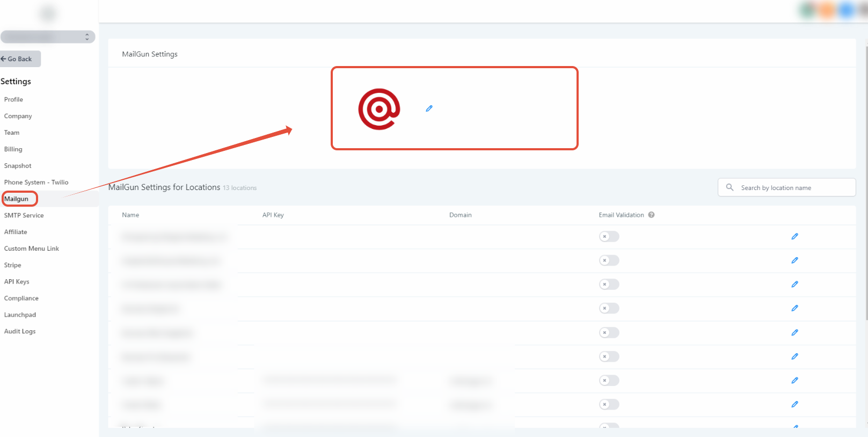This screenshot has height=437, width=868.
Task: Click the Email Validation column header
Action: tap(621, 215)
